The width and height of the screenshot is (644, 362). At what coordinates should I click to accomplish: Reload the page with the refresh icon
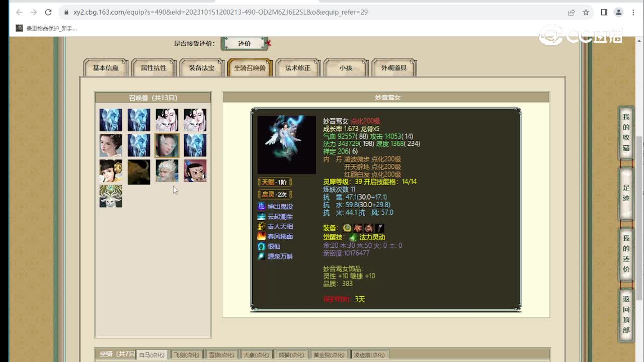click(x=48, y=12)
